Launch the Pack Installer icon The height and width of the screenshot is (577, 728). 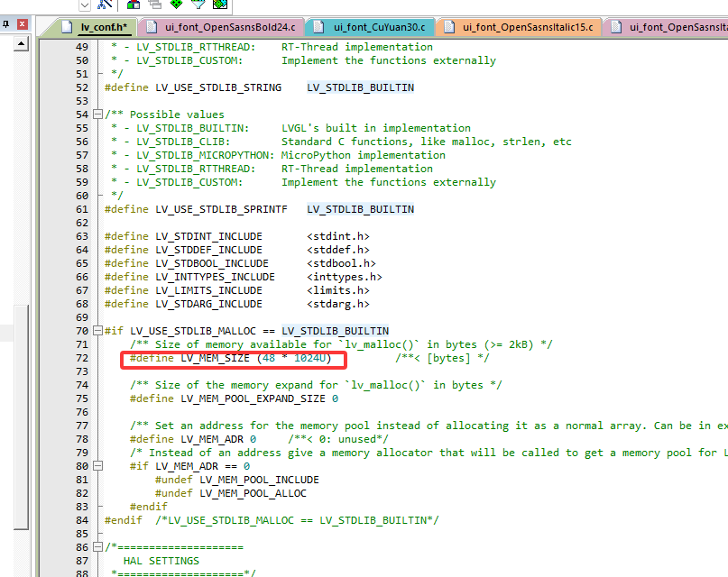[219, 5]
